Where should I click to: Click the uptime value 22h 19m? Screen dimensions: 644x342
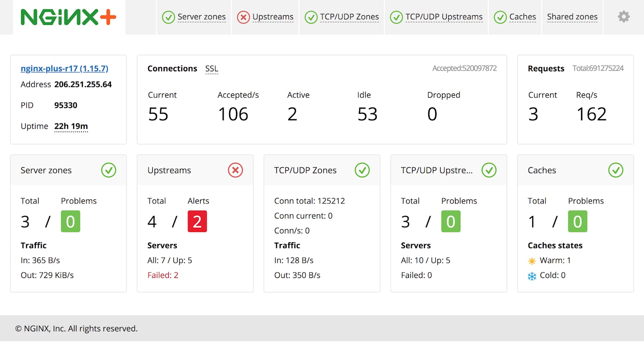tap(71, 126)
